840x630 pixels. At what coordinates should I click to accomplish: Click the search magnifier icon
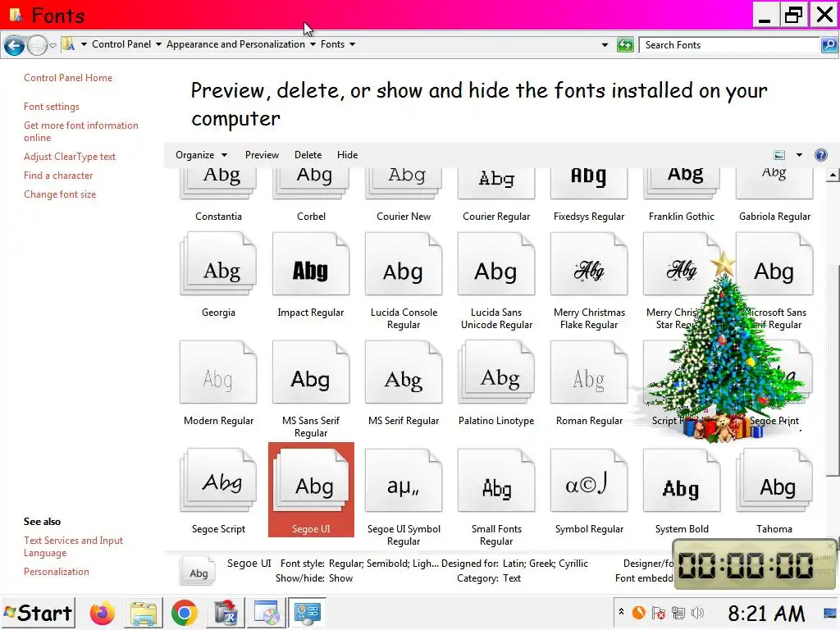point(829,45)
